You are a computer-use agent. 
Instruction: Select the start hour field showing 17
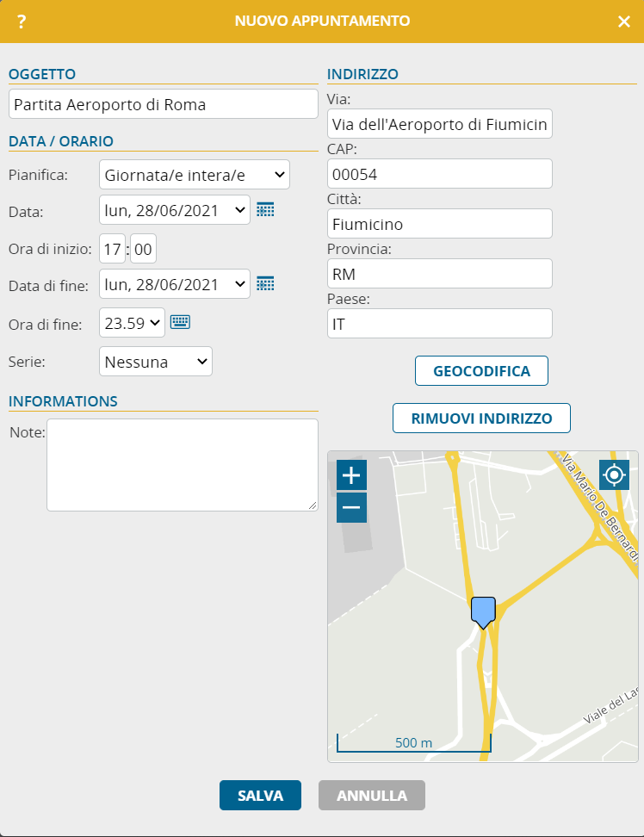pos(113,250)
